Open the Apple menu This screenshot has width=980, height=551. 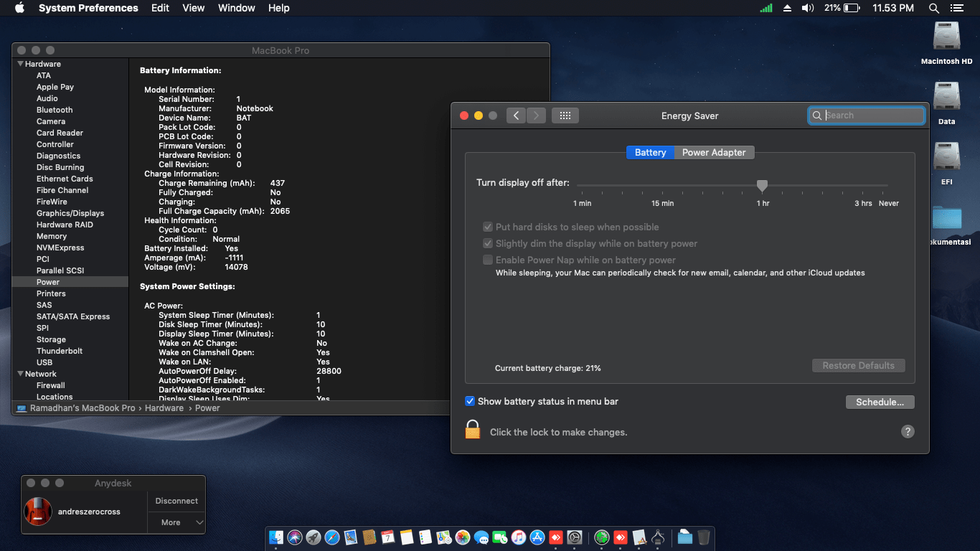(x=19, y=8)
